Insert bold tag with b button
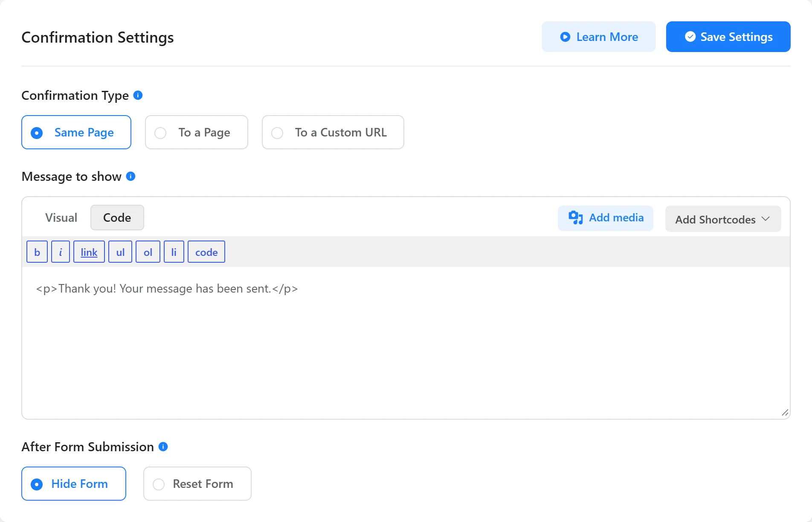812x522 pixels. tap(37, 252)
